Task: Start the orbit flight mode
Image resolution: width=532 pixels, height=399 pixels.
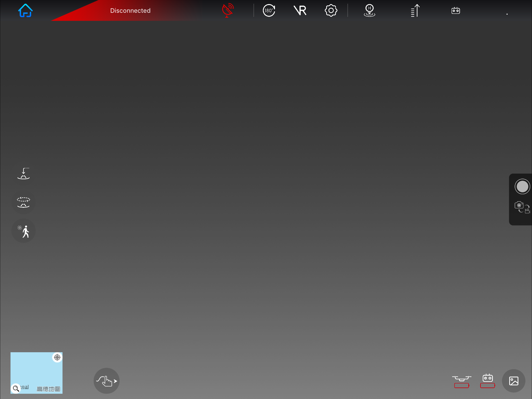Action: point(24,202)
